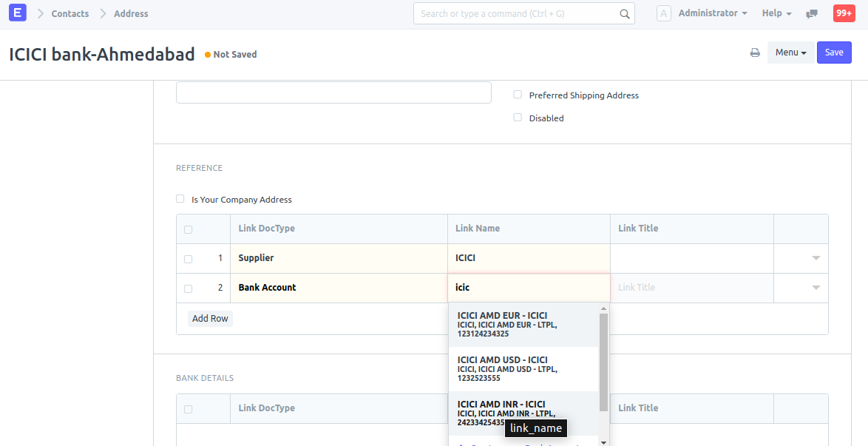The image size is (868, 446).
Task: Open the Help dropdown menu
Action: pyautogui.click(x=776, y=13)
